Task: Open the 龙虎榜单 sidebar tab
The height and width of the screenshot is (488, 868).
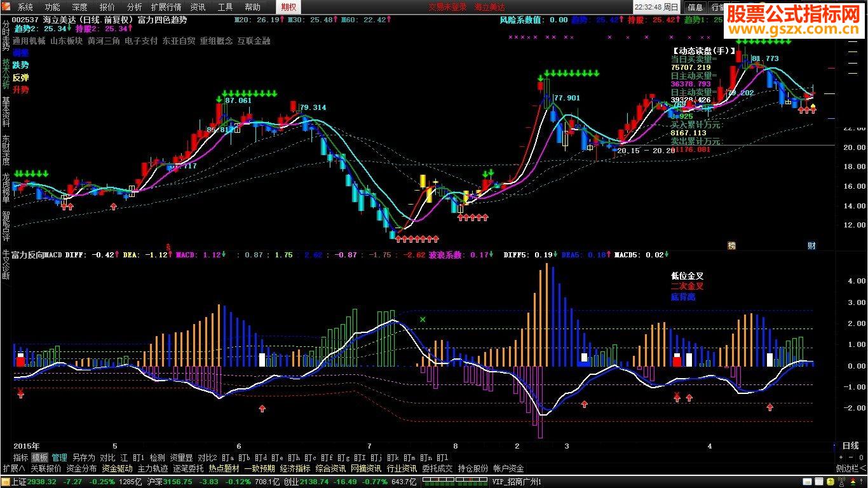Action: coord(6,188)
